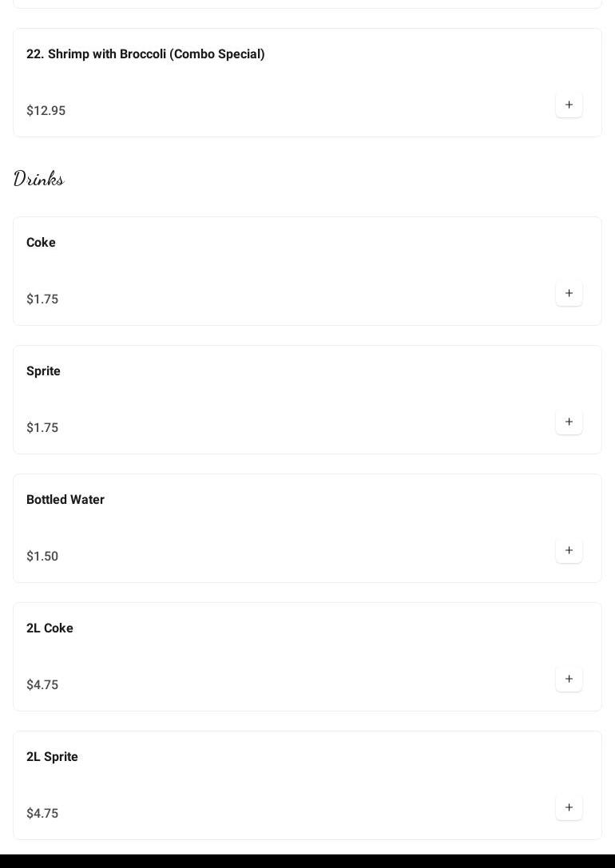Open the Sprite item name
615x868 pixels.
tap(43, 371)
